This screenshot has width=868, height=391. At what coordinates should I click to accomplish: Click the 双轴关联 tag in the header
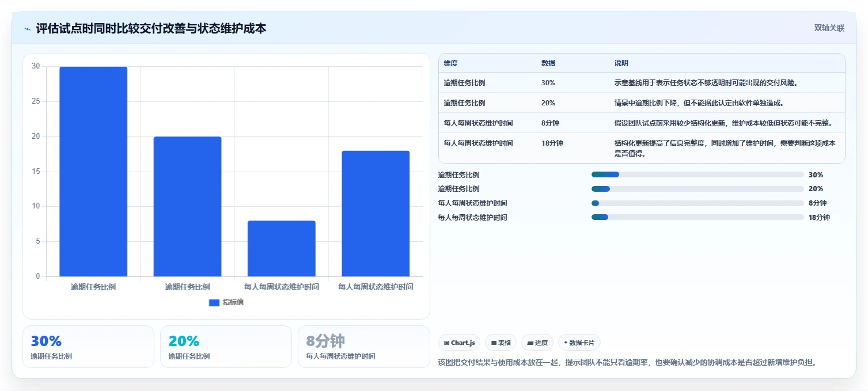tap(829, 28)
